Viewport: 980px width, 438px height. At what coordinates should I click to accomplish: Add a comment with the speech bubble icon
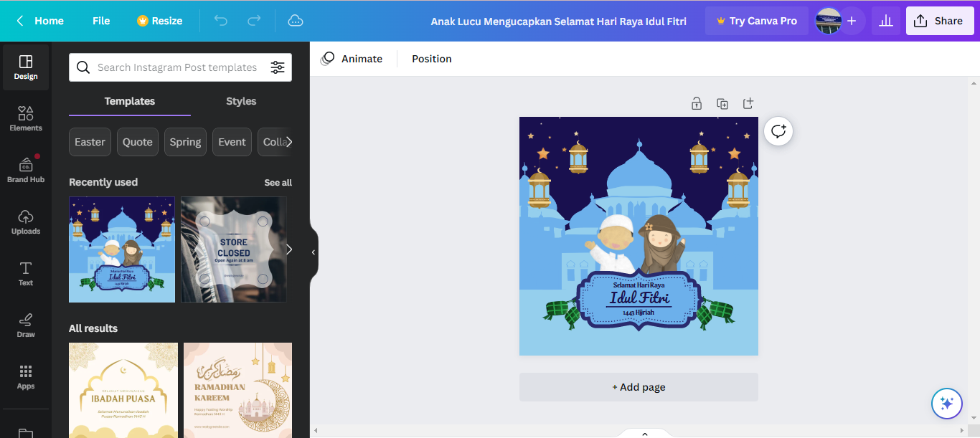tap(778, 131)
